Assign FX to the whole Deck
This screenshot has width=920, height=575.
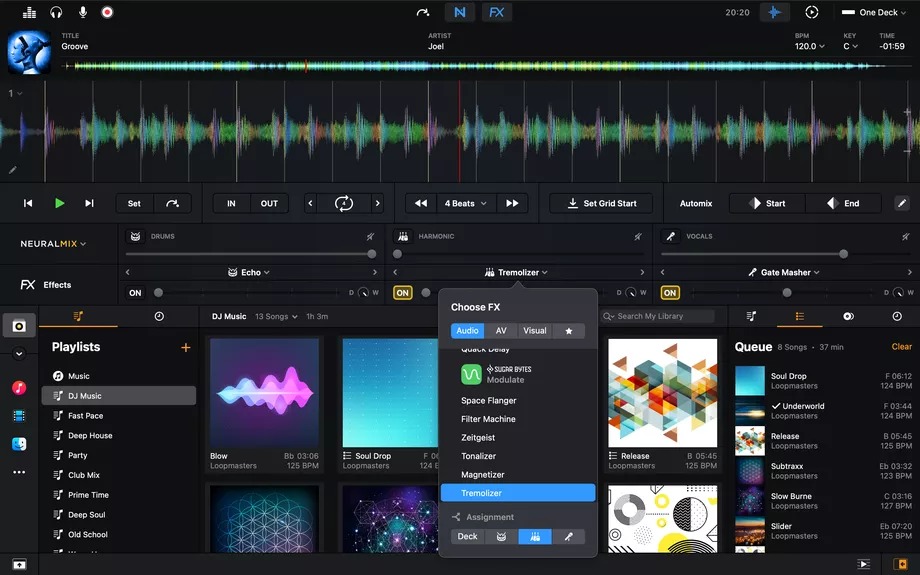467,536
